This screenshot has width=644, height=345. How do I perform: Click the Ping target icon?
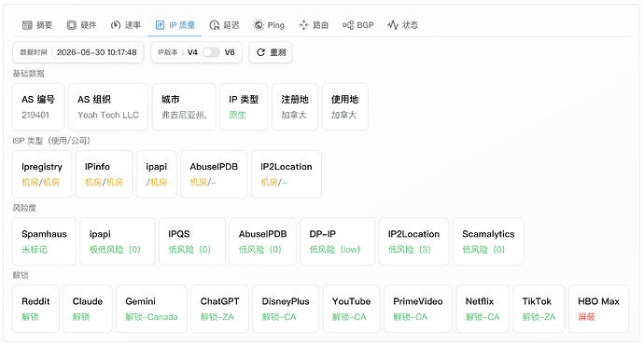(259, 25)
